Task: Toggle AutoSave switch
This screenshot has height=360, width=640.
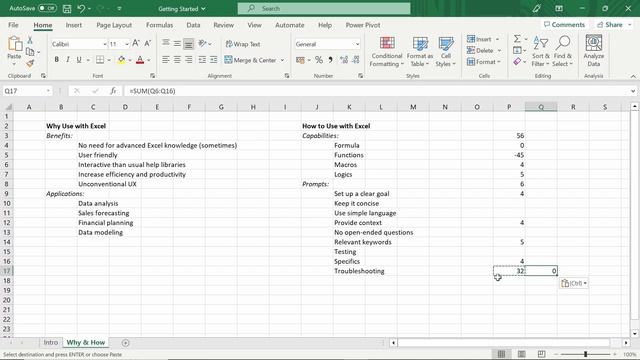Action: (x=47, y=8)
